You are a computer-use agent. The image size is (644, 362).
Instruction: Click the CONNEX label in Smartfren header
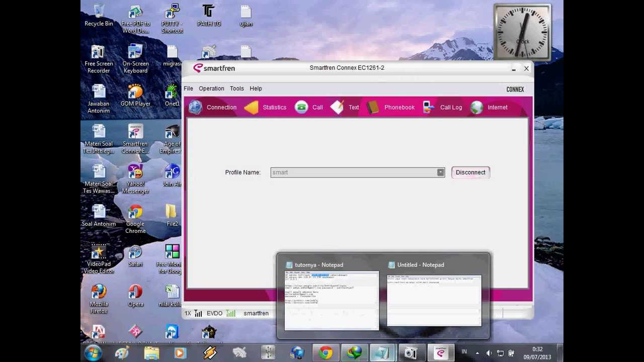pyautogui.click(x=515, y=89)
